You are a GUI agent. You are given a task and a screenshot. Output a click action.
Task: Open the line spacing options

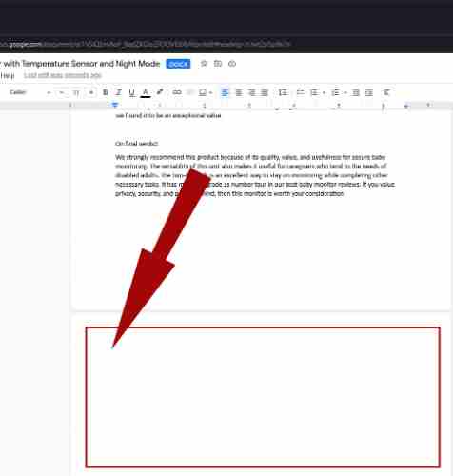click(x=283, y=92)
